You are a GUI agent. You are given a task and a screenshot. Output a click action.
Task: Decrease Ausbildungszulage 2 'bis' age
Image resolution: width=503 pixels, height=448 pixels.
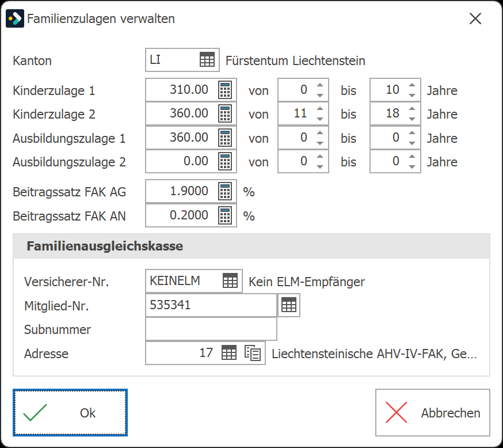point(412,167)
